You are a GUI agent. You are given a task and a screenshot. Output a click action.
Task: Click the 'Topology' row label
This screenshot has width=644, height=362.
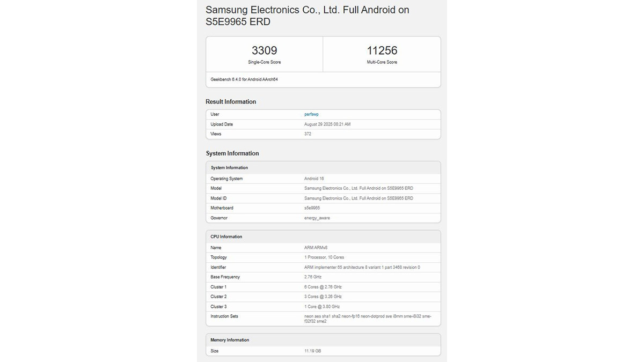pyautogui.click(x=218, y=257)
